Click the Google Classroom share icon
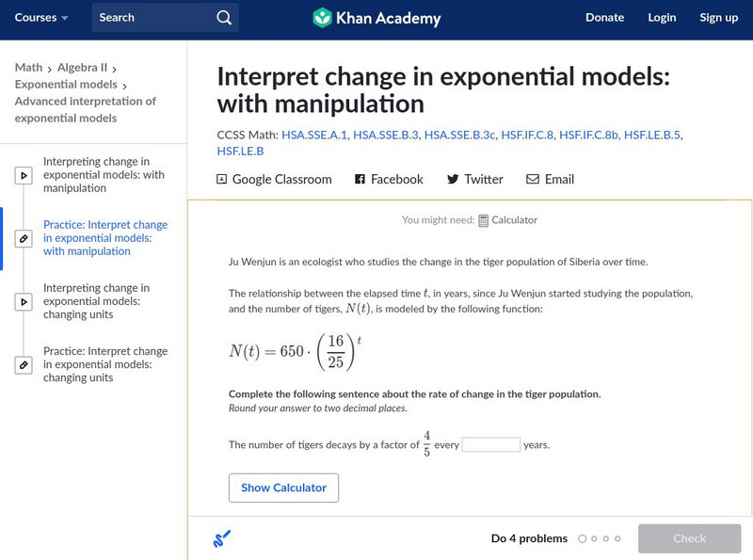Viewport: 753px width, 560px height. coord(222,179)
